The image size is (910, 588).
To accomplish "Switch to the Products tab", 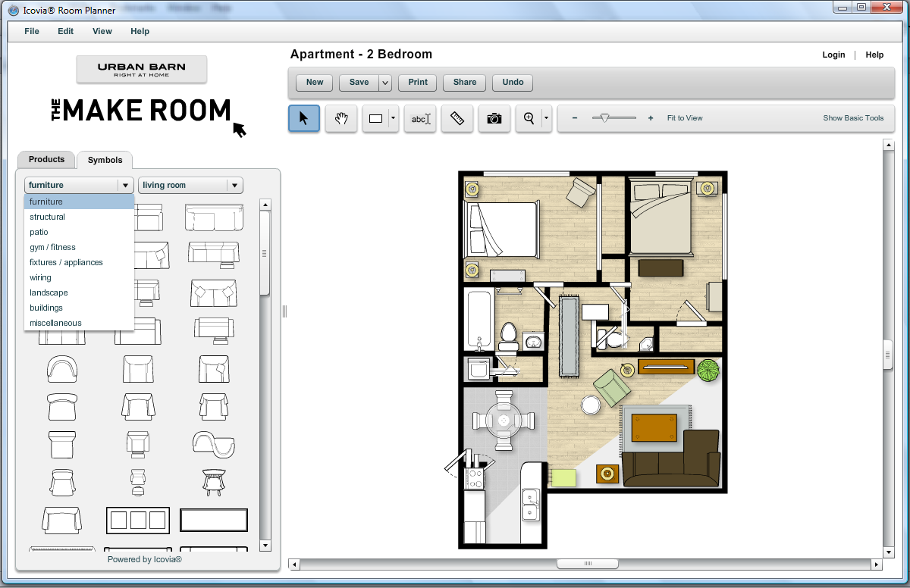I will point(46,159).
